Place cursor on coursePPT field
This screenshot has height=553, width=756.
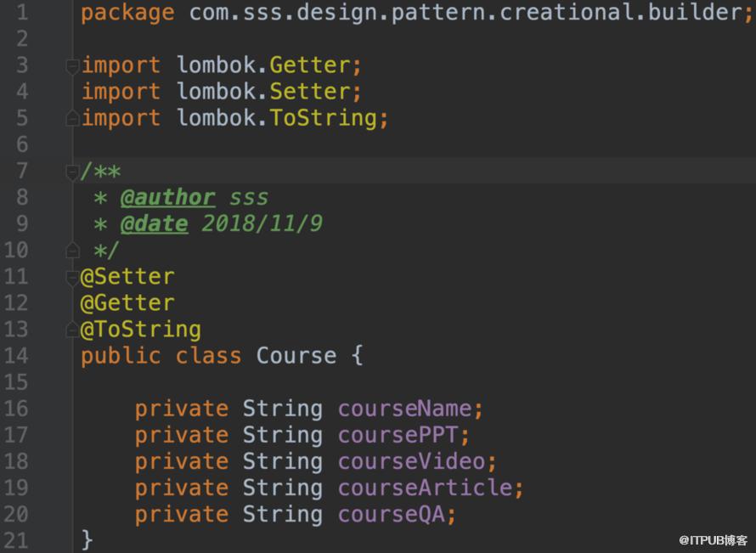pyautogui.click(x=398, y=436)
